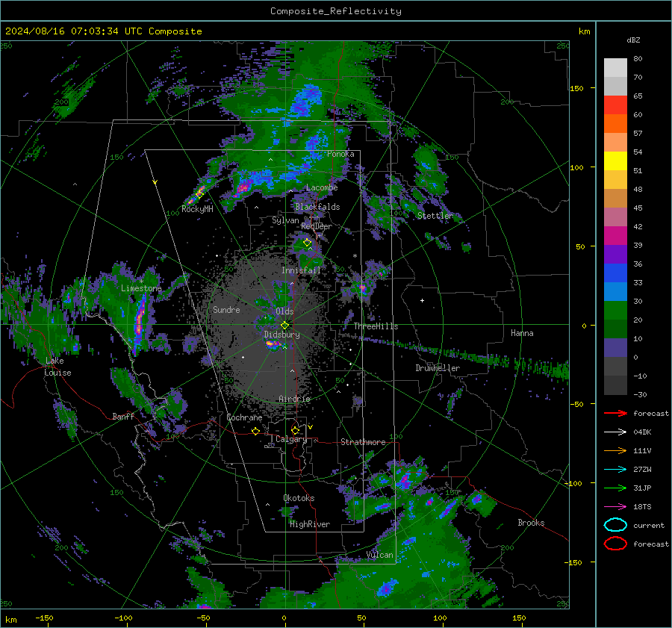Screen dimensions: 672x628
Task: Click the Hanna label
Action: pyautogui.click(x=522, y=333)
